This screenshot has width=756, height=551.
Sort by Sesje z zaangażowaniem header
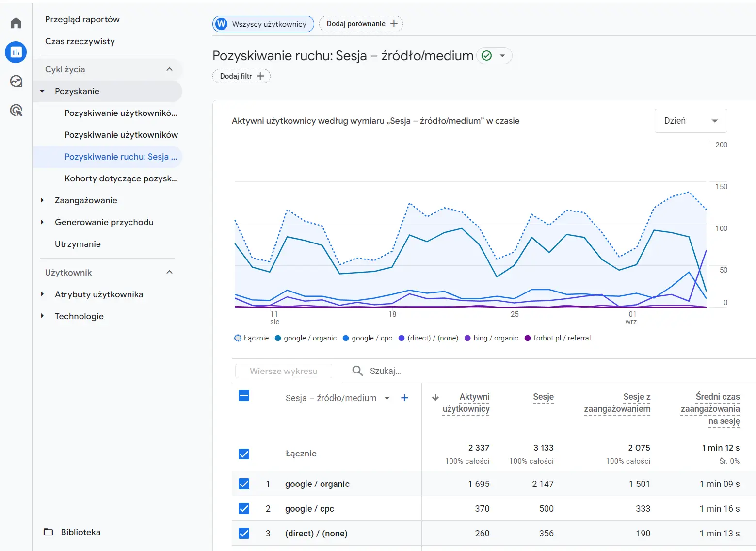click(x=617, y=403)
